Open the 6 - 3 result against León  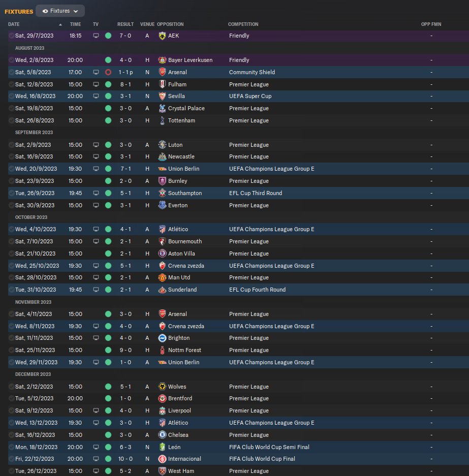[126, 447]
